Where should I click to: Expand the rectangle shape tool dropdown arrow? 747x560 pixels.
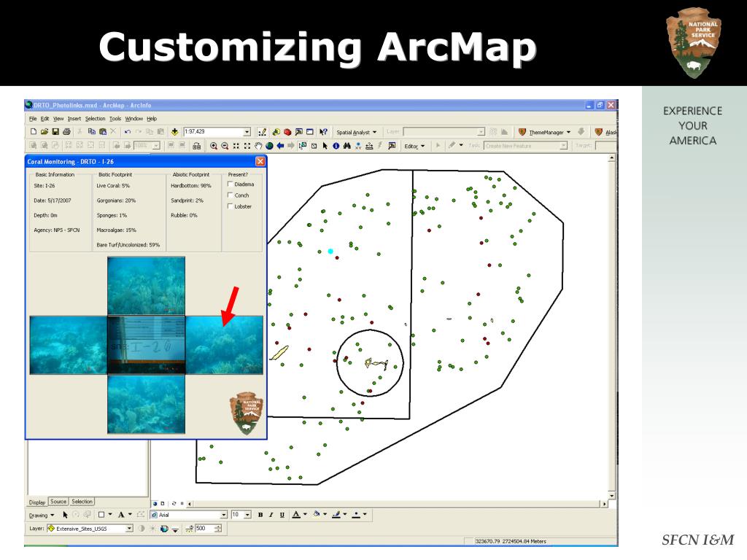pos(110,514)
